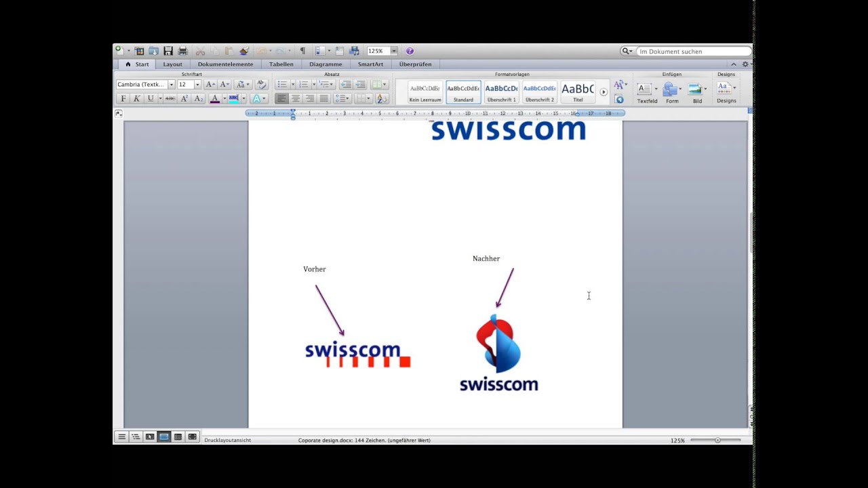Open bulleted list style dropdown arrow
868x488 pixels.
293,85
